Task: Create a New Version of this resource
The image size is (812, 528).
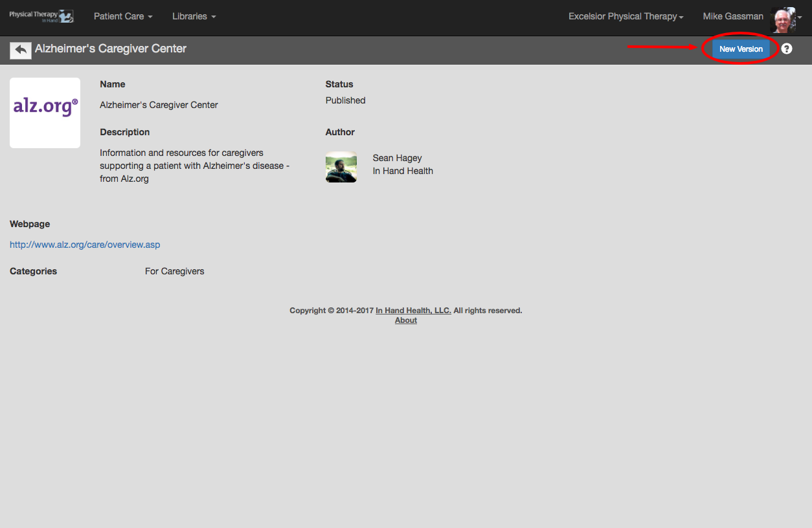Action: click(741, 49)
